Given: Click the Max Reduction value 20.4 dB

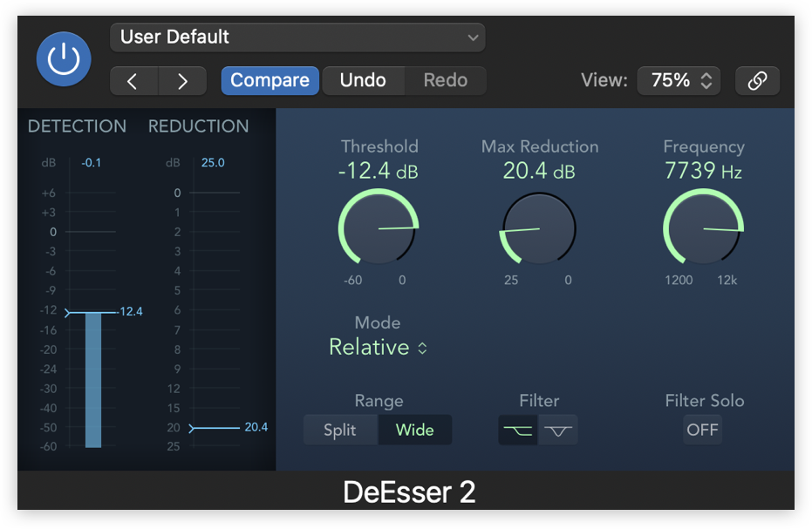Looking at the screenshot, I should point(539,171).
